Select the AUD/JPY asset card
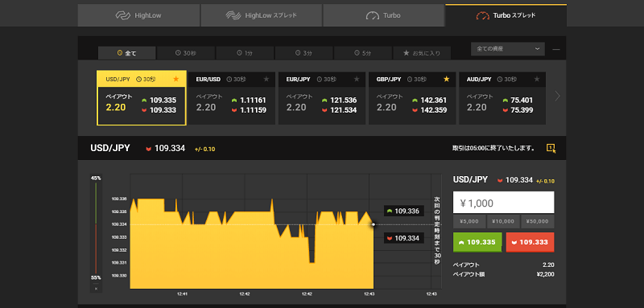The image size is (644, 308). coord(502,98)
